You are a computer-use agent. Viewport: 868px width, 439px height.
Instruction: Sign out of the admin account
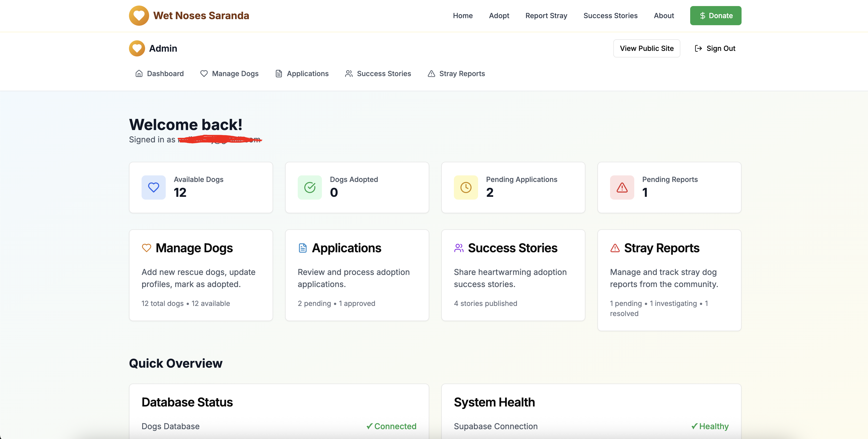715,49
